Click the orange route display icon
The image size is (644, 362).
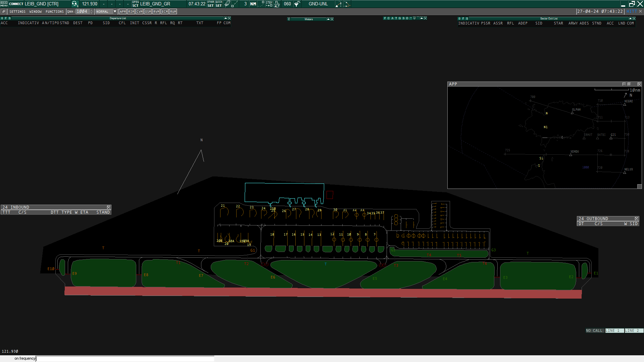pyautogui.click(x=347, y=4)
